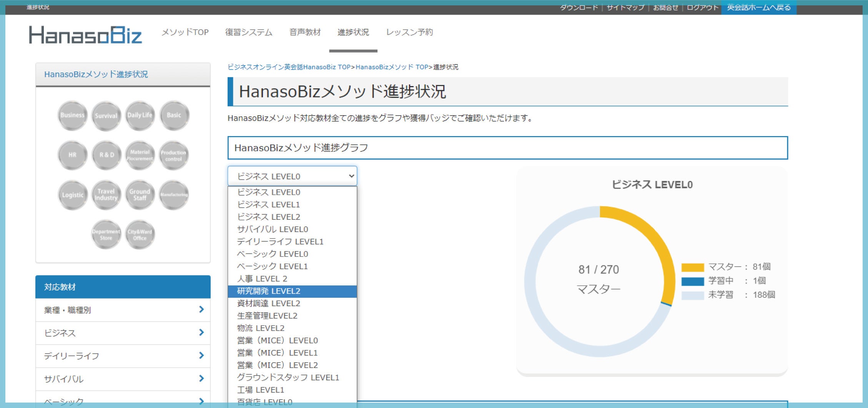
Task: Open the R&D badge
Action: click(x=106, y=155)
